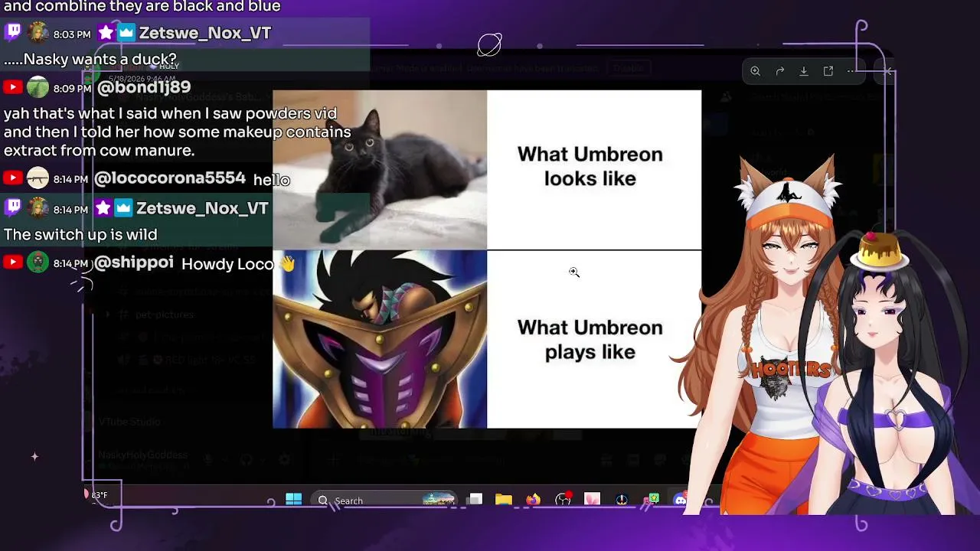Click @shippoi's avatar picture
The width and height of the screenshot is (980, 551).
pyautogui.click(x=38, y=262)
